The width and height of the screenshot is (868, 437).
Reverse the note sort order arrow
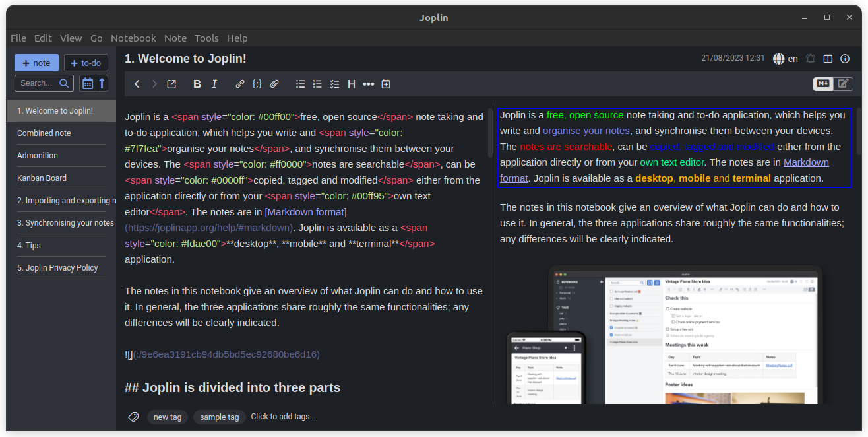(102, 83)
